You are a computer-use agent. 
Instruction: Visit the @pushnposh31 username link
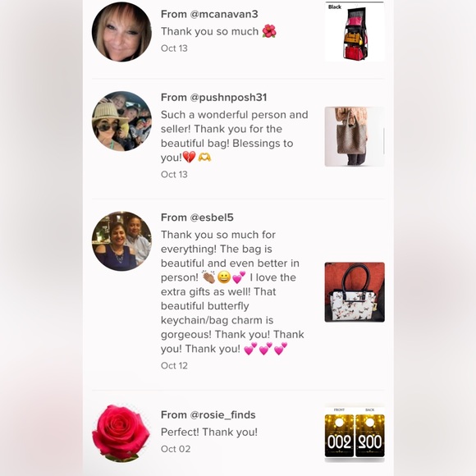[x=228, y=98]
